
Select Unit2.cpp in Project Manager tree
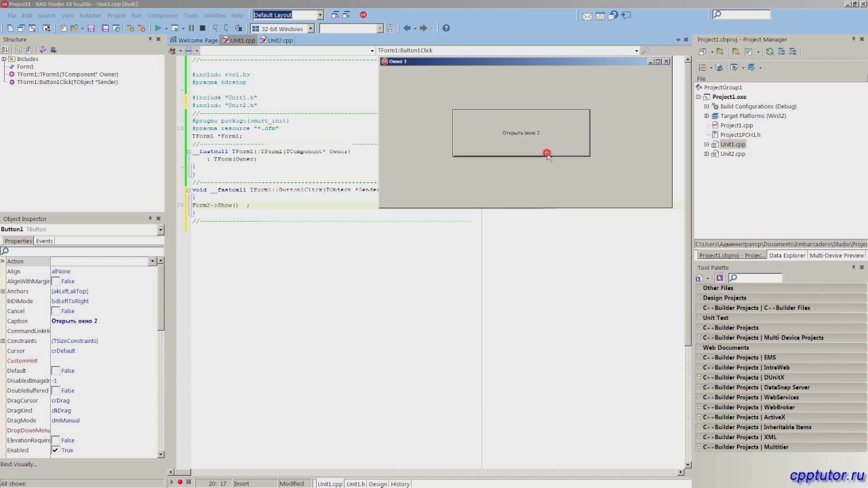pyautogui.click(x=732, y=154)
